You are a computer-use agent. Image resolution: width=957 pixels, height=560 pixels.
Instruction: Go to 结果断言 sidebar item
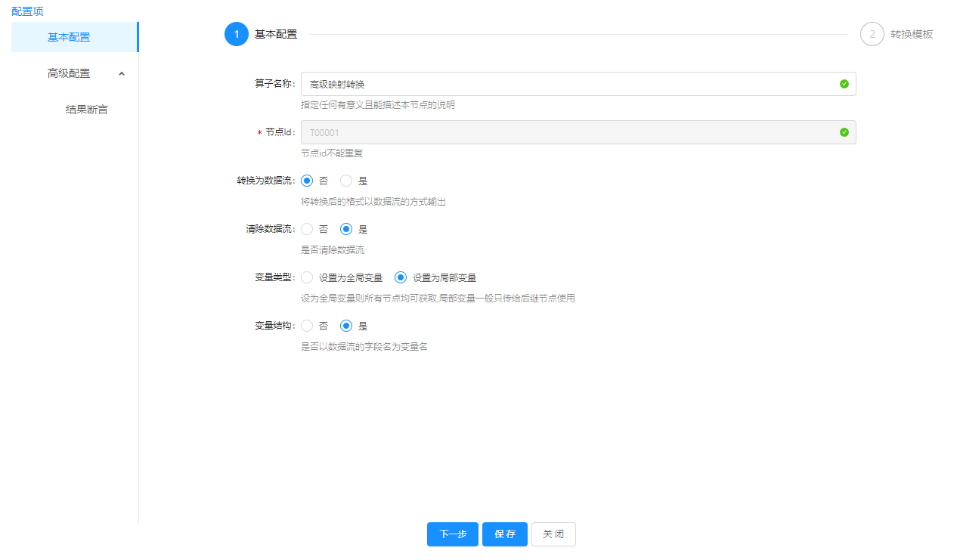tap(86, 110)
